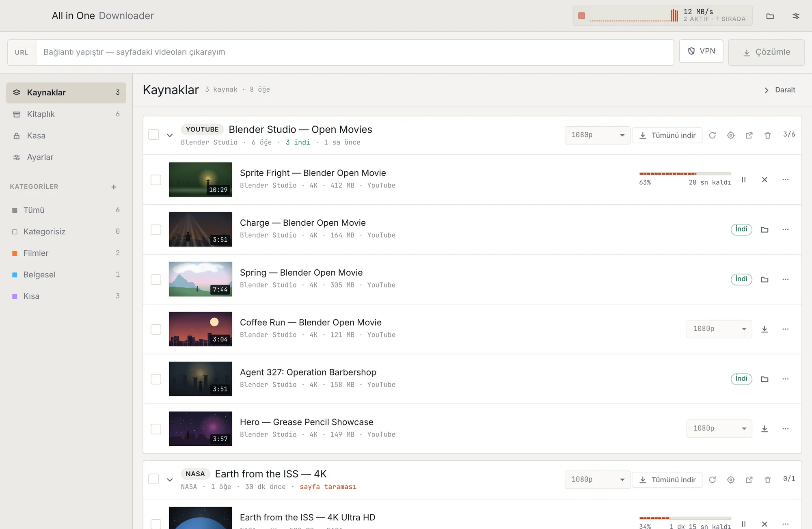Tick the Blender Studio source checkbox
Viewport: 812px width, 529px height.
pyautogui.click(x=153, y=134)
